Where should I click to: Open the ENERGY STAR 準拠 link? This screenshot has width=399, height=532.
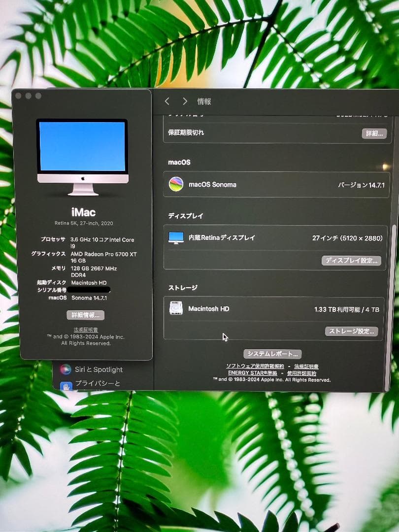coord(253,373)
